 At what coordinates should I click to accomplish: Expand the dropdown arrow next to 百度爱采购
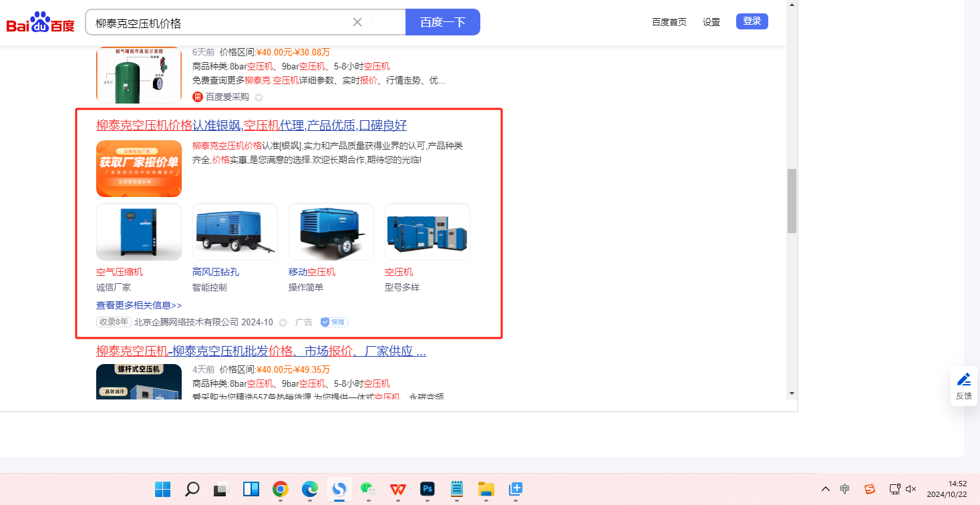pos(259,98)
